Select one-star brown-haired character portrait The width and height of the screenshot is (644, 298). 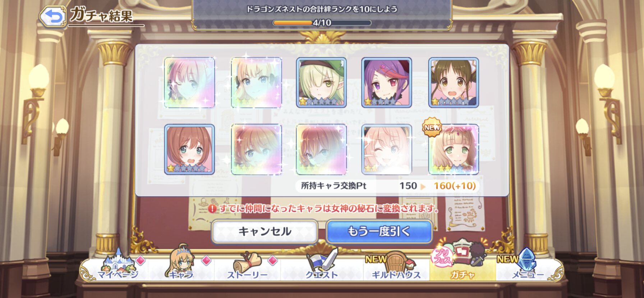(189, 150)
